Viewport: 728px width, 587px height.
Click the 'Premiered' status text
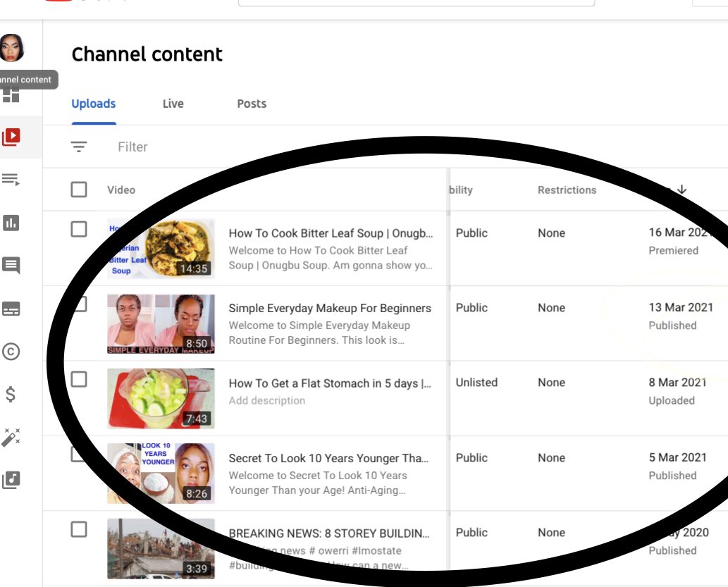coord(673,250)
